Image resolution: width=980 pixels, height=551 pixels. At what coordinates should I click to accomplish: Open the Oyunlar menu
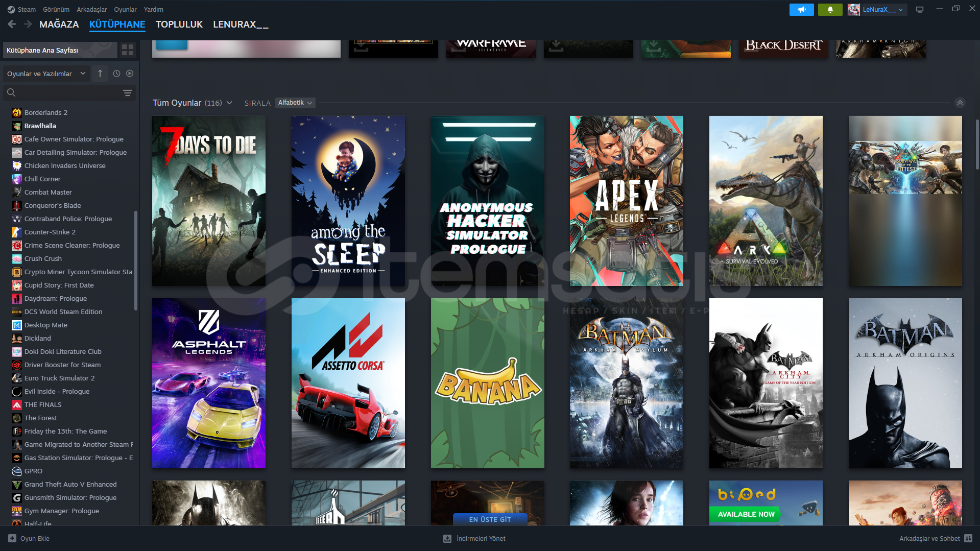point(125,9)
